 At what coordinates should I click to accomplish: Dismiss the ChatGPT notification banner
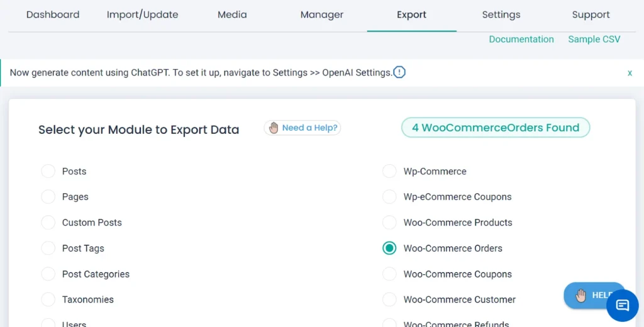coord(630,73)
